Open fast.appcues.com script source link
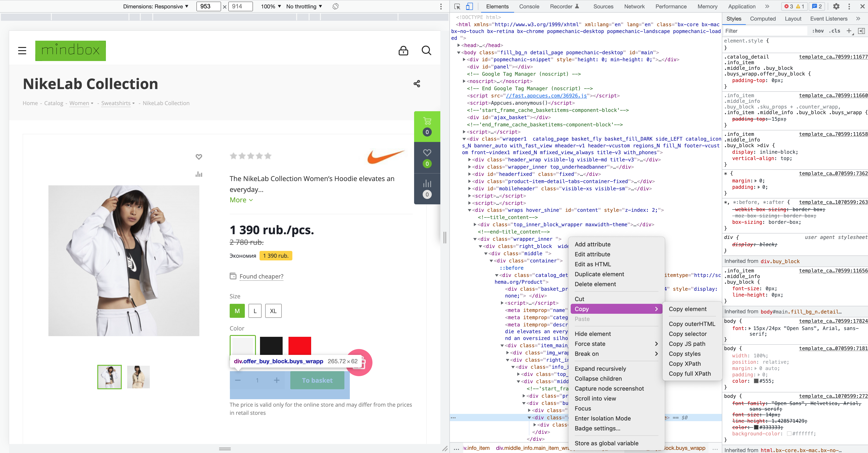 [x=546, y=96]
